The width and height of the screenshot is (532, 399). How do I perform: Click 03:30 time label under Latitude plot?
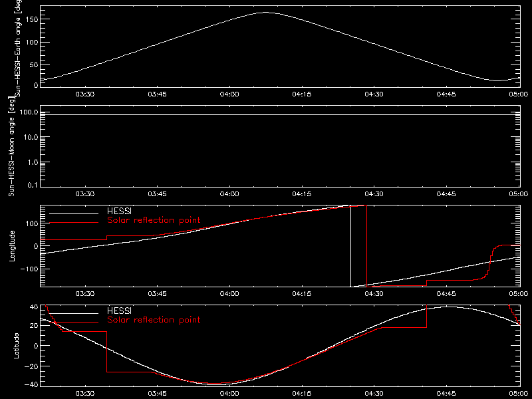pos(85,393)
